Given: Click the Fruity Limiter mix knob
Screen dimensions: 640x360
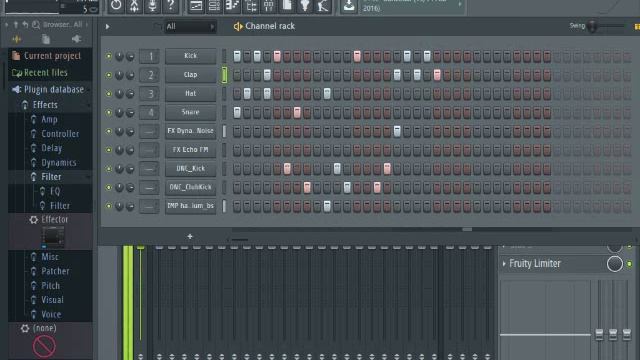Looking at the screenshot, I should pyautogui.click(x=615, y=264).
